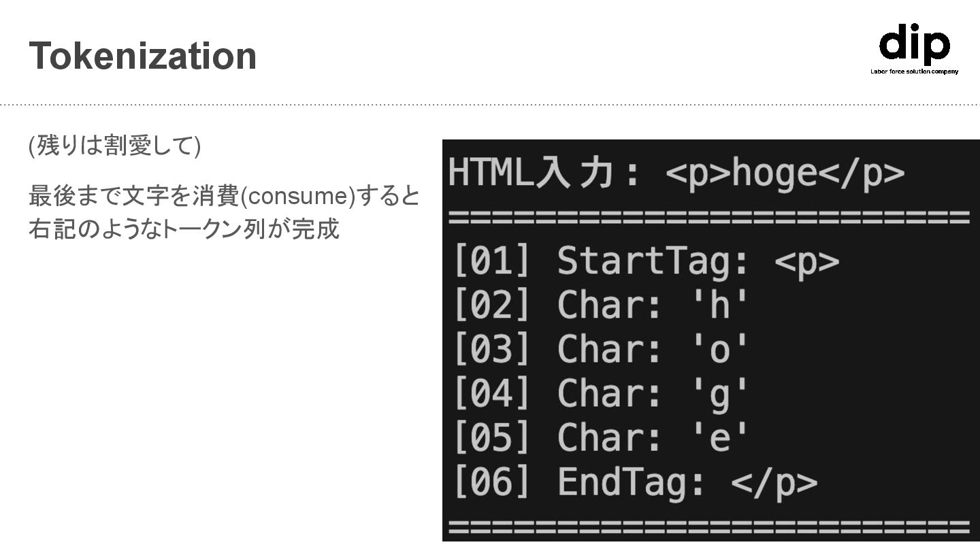This screenshot has width=980, height=551.
Task: Select the Tokenization slide title
Action: pos(143,55)
